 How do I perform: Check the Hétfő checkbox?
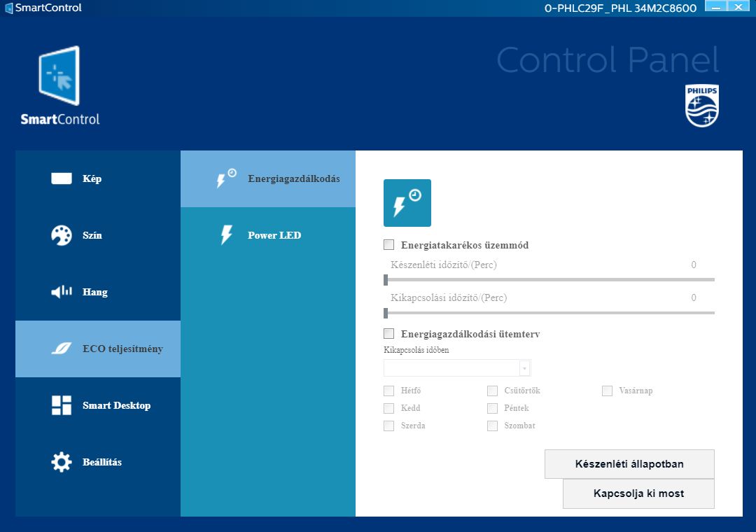pos(388,391)
